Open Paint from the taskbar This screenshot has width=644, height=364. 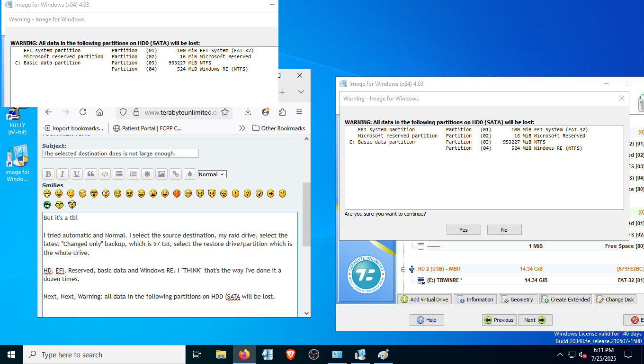click(x=384, y=355)
